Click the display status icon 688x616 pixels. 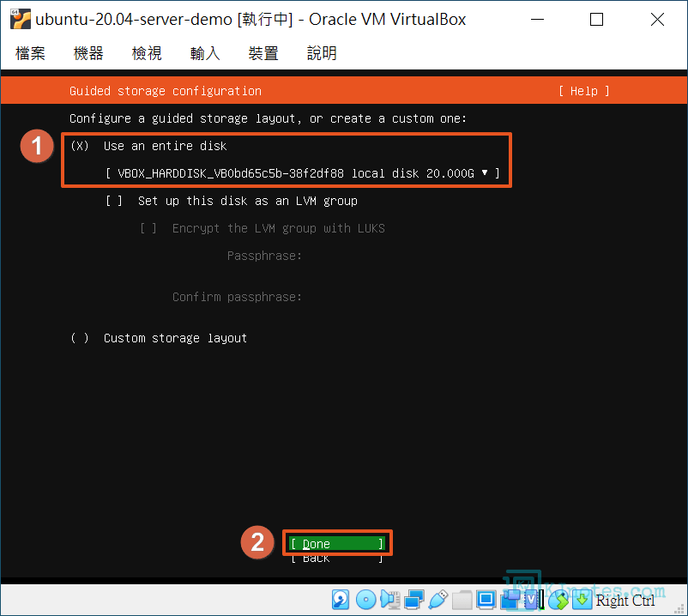(x=486, y=600)
